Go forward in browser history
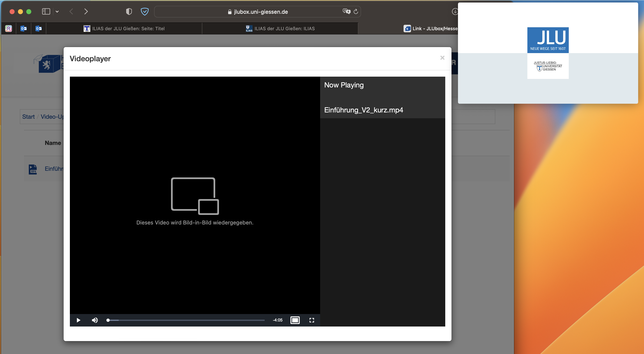644x354 pixels. pos(86,11)
